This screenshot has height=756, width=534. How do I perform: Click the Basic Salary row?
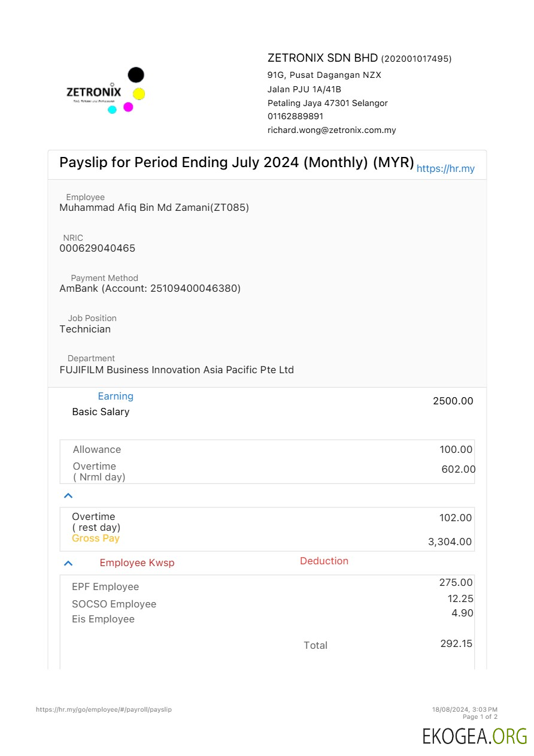pyautogui.click(x=101, y=412)
